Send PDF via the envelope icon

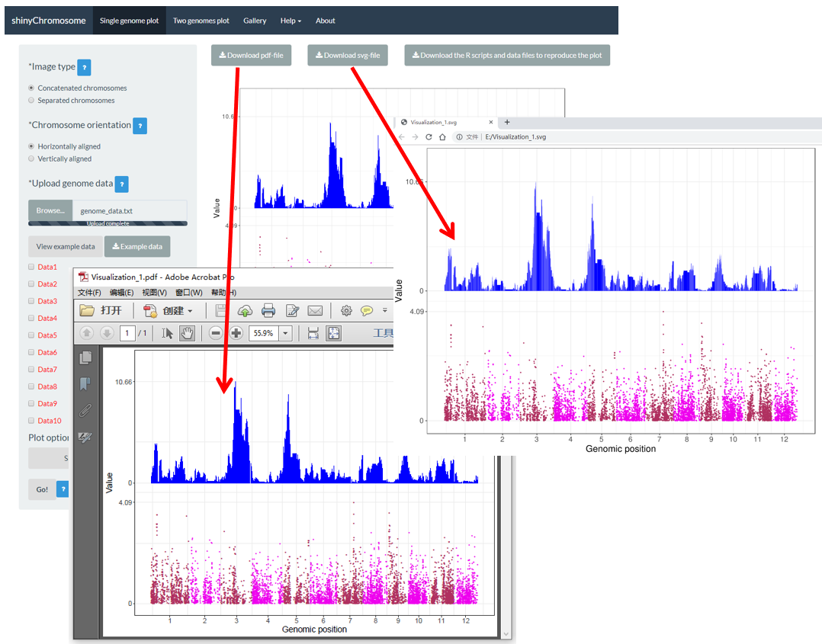coord(315,311)
